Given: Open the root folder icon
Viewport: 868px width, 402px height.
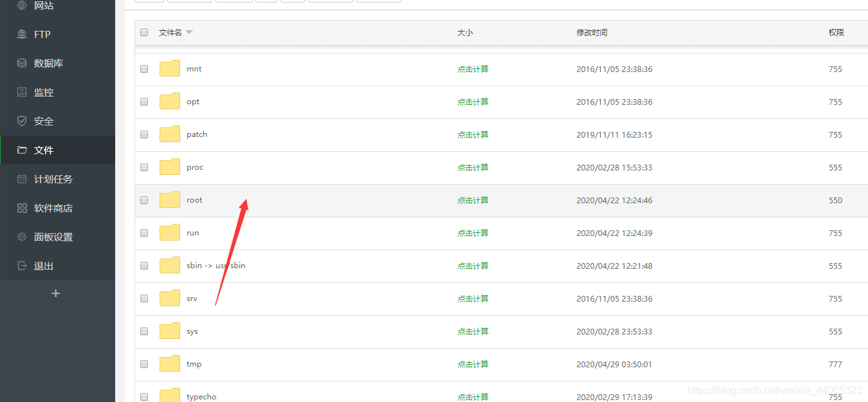Looking at the screenshot, I should tap(170, 200).
